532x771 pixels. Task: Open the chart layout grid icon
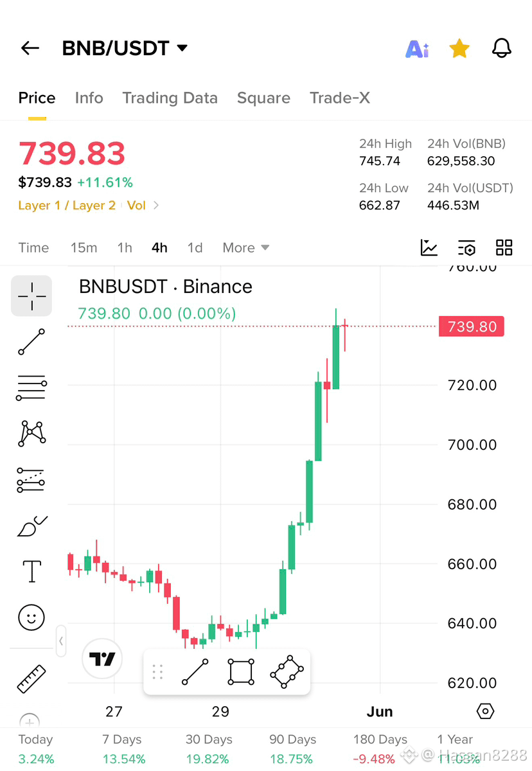click(504, 248)
